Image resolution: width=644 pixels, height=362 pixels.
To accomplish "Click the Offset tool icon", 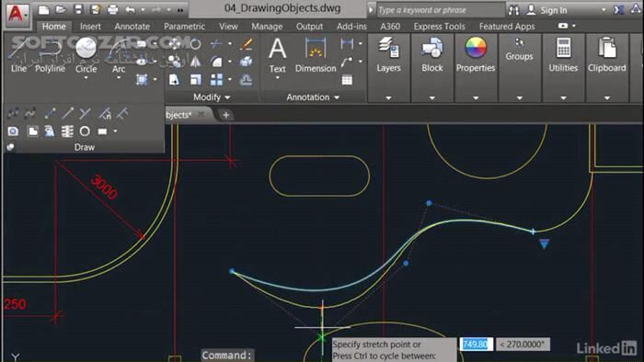I will tap(246, 80).
